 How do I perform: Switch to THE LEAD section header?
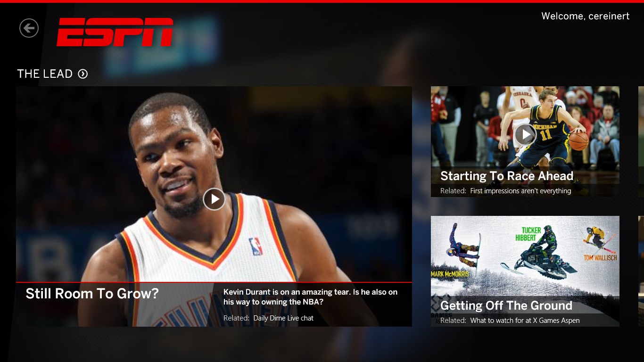coord(45,74)
